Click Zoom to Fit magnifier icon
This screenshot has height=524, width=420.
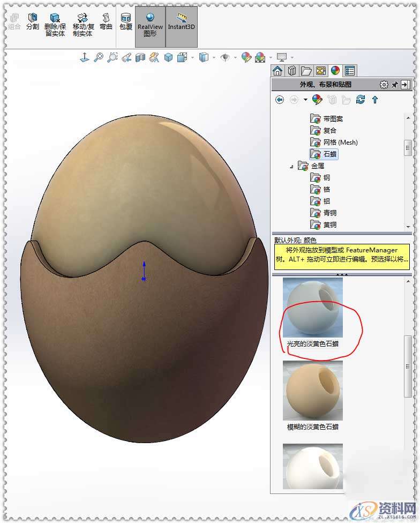coord(98,57)
